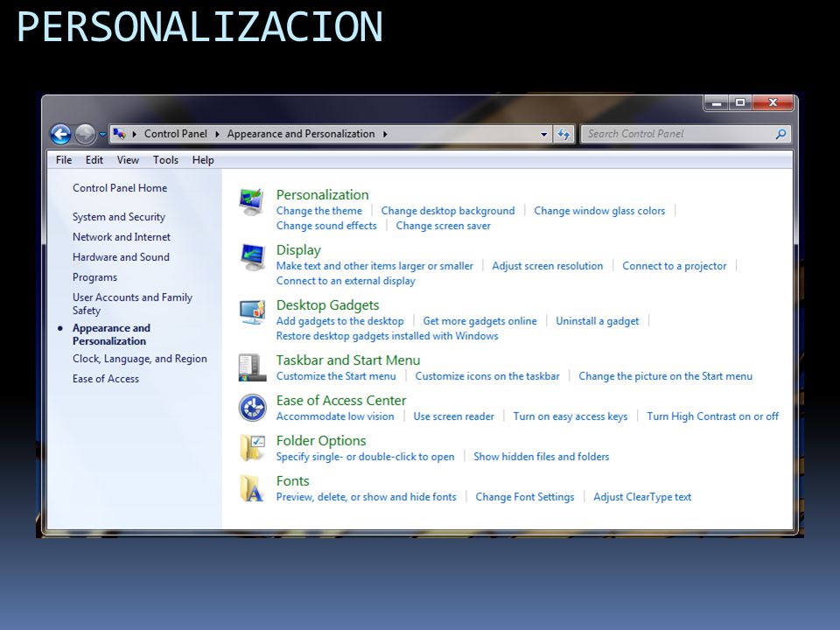The width and height of the screenshot is (840, 630).
Task: Click Make text and other items larger or smaller
Action: tap(374, 266)
